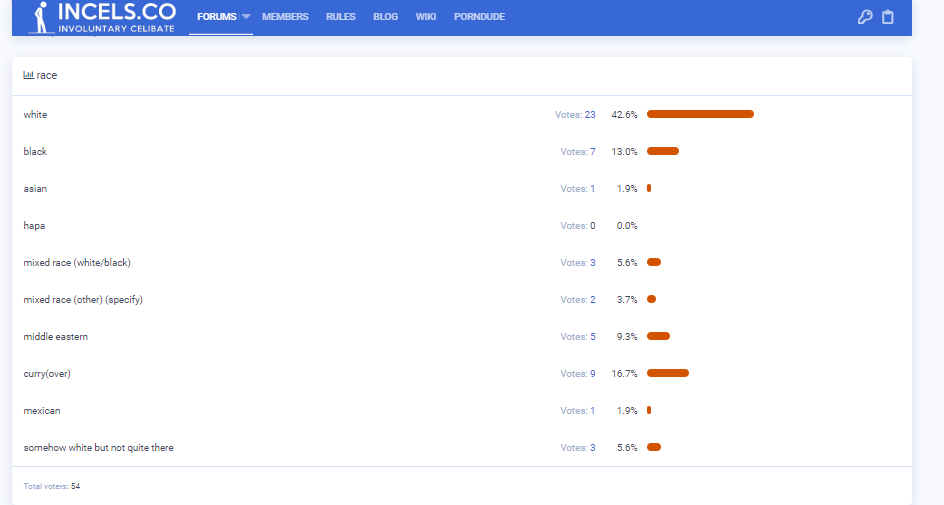Open the Blog link in navbar
Image resolution: width=944 pixels, height=505 pixels.
pos(385,17)
